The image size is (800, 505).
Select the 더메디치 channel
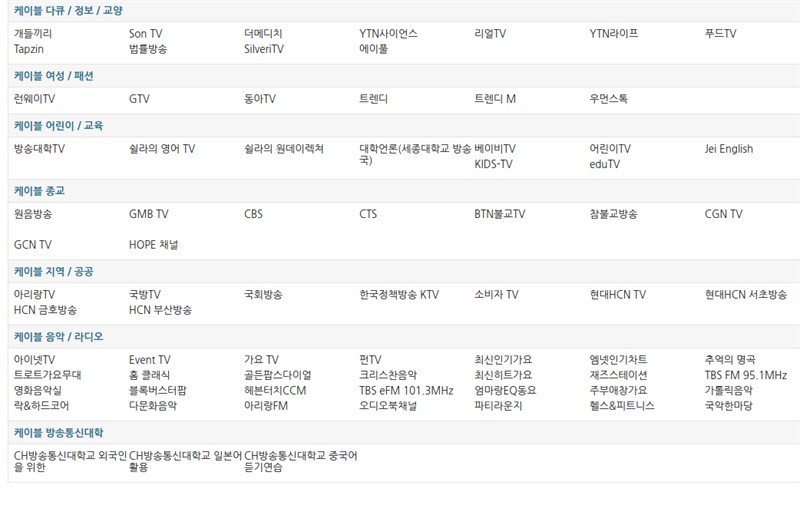tap(263, 34)
